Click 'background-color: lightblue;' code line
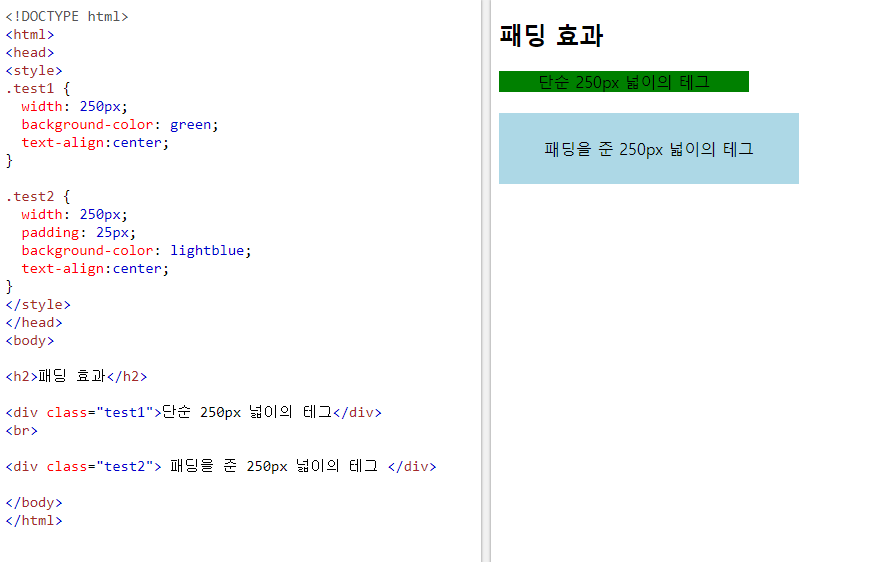Screen dimensions: 895x562 [x=136, y=250]
